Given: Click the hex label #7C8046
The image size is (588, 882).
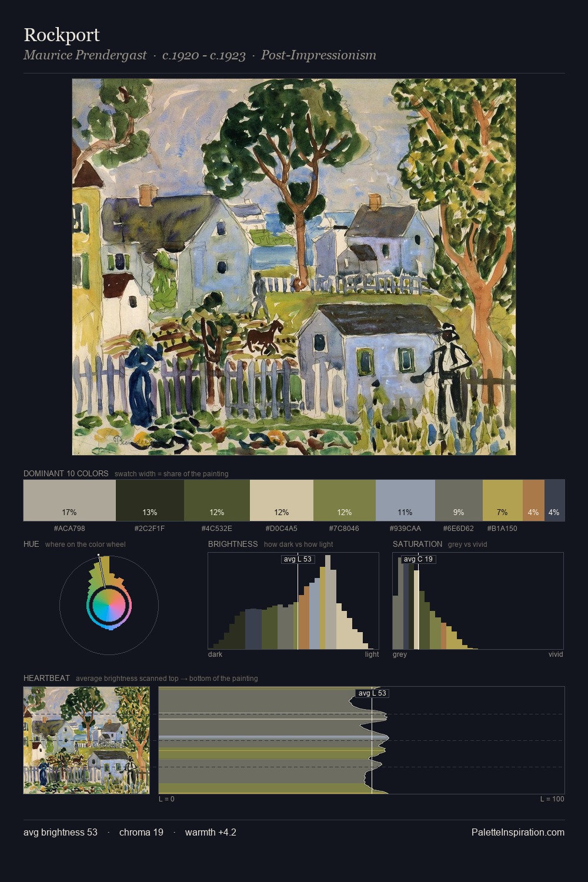Looking at the screenshot, I should [344, 529].
